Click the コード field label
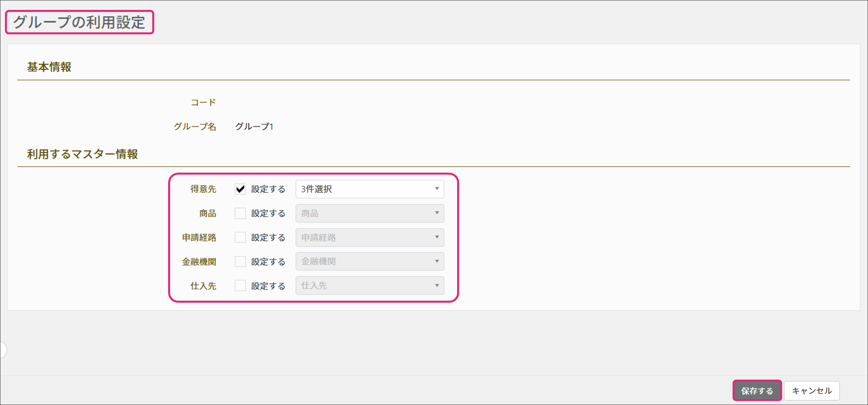868x405 pixels. click(x=203, y=102)
